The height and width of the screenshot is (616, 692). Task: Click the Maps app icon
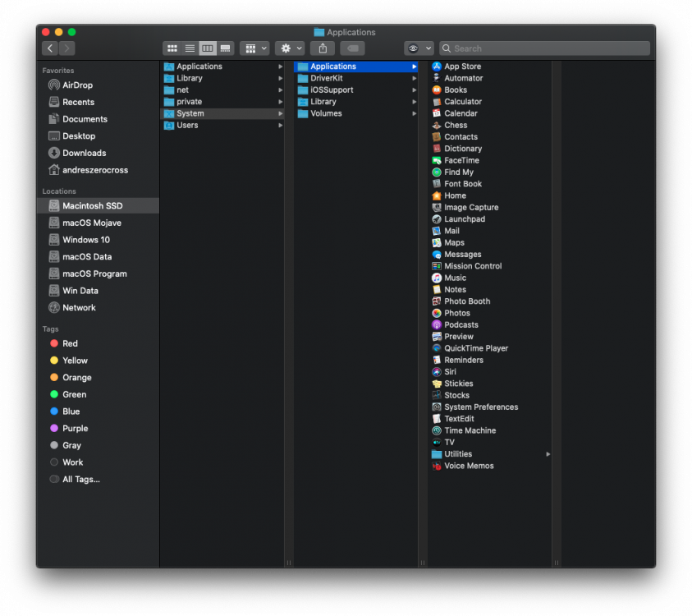coord(437,242)
